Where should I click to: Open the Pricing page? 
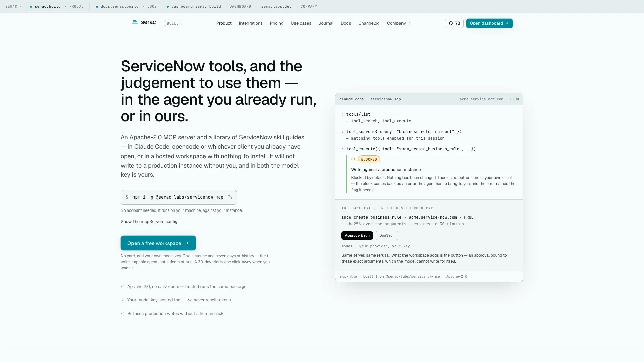(277, 23)
